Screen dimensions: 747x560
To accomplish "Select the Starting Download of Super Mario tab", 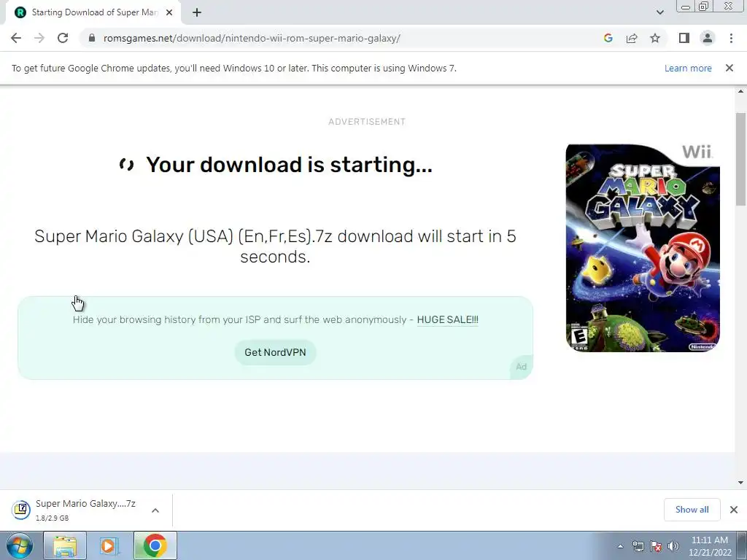I will pyautogui.click(x=93, y=13).
